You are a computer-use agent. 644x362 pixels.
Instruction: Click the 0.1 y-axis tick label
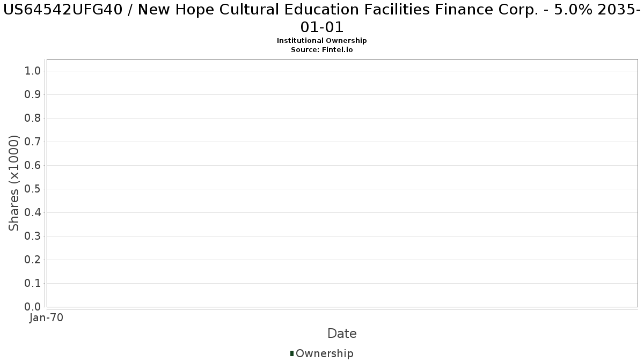coord(33,284)
